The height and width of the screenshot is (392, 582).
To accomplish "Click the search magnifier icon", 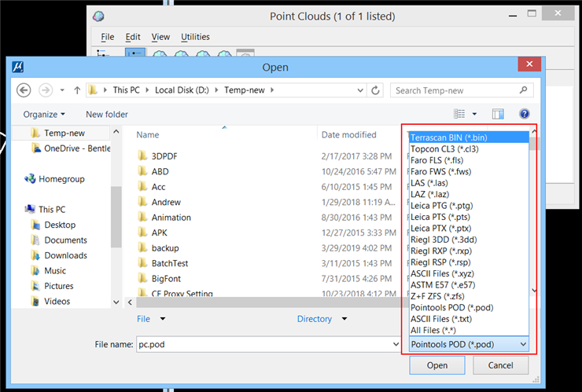I will pos(523,90).
